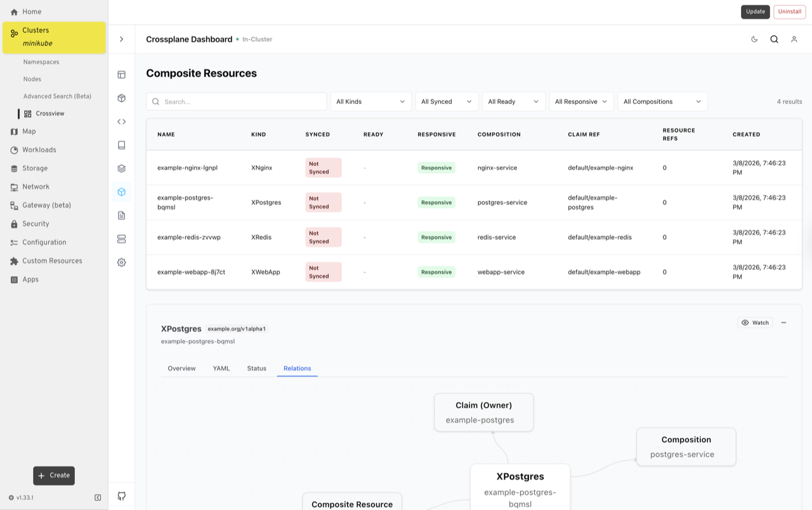Select the Claim (Owner) node in the graph
This screenshot has width=812, height=510.
[484, 412]
